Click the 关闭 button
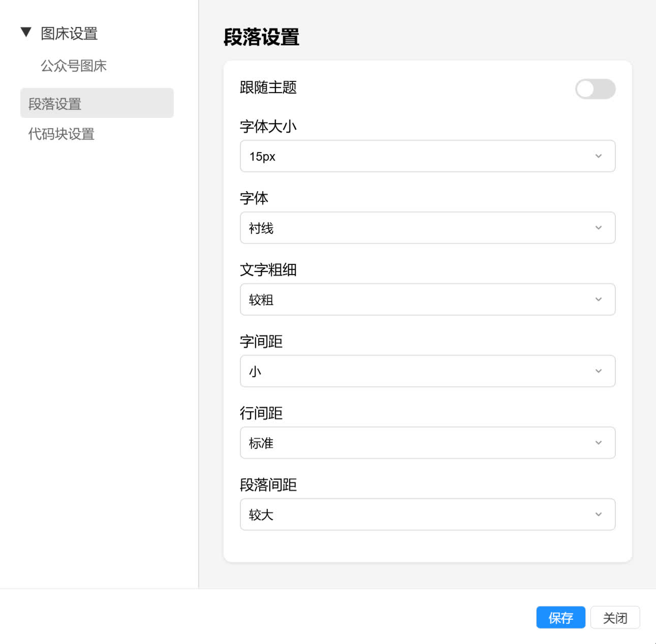The image size is (656, 644). (615, 618)
